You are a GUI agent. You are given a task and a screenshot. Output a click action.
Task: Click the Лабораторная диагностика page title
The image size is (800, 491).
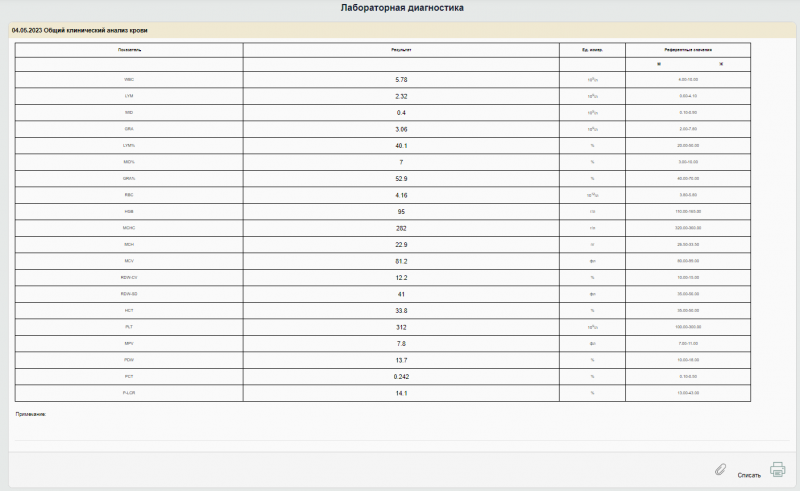tap(402, 8)
